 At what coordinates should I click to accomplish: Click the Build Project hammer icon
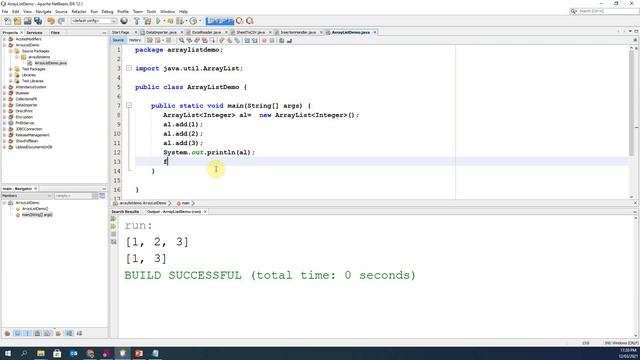point(137,21)
